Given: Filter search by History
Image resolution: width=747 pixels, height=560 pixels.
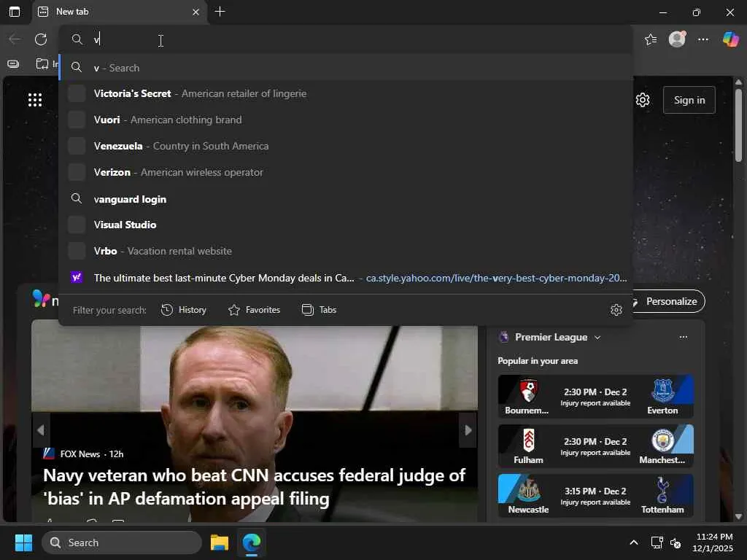Looking at the screenshot, I should tap(184, 310).
